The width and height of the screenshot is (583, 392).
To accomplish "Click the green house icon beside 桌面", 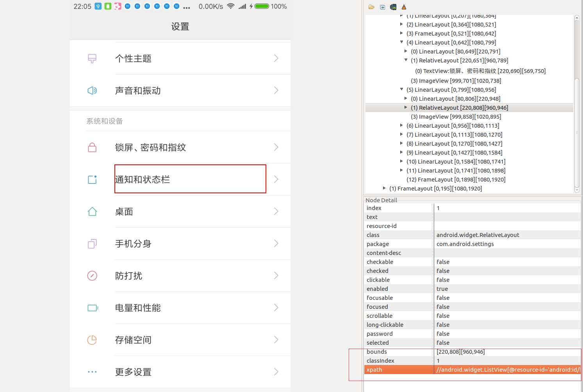I will 92,212.
